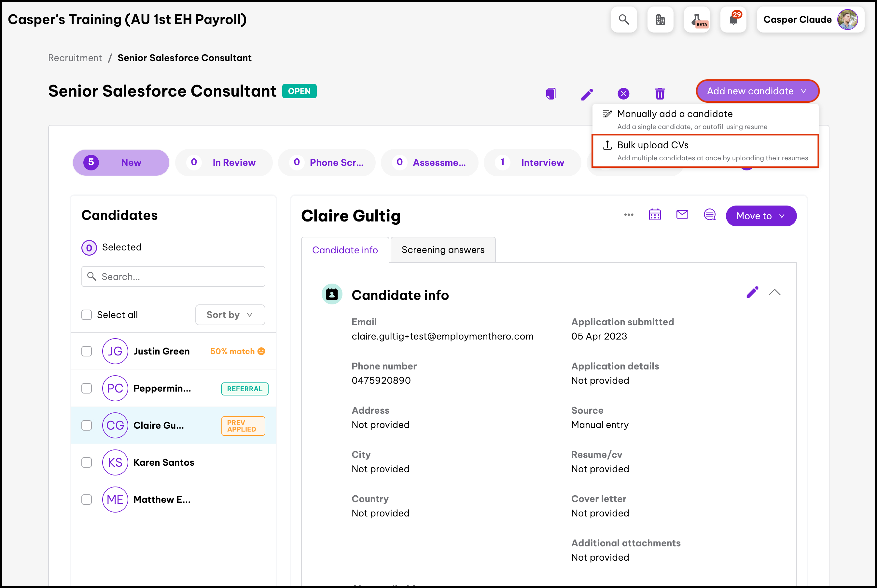Edit candidate info pencil icon
Viewport: 877px width, 588px height.
[752, 292]
